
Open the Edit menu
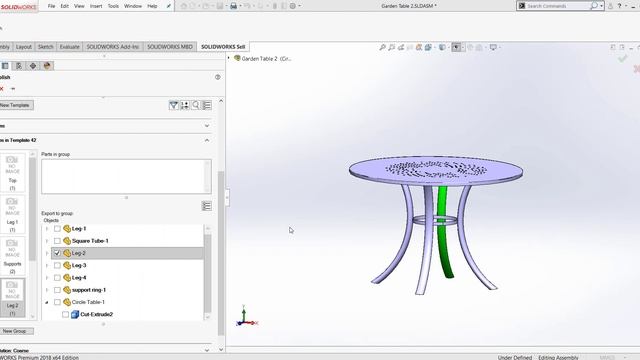64,6
